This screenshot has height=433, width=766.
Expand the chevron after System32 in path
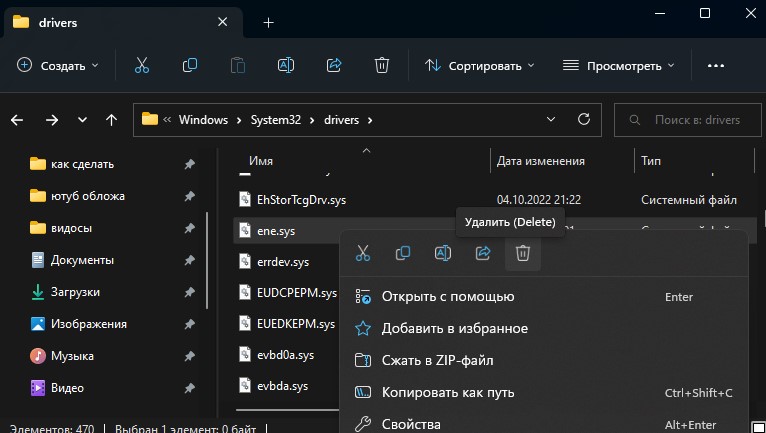(312, 120)
